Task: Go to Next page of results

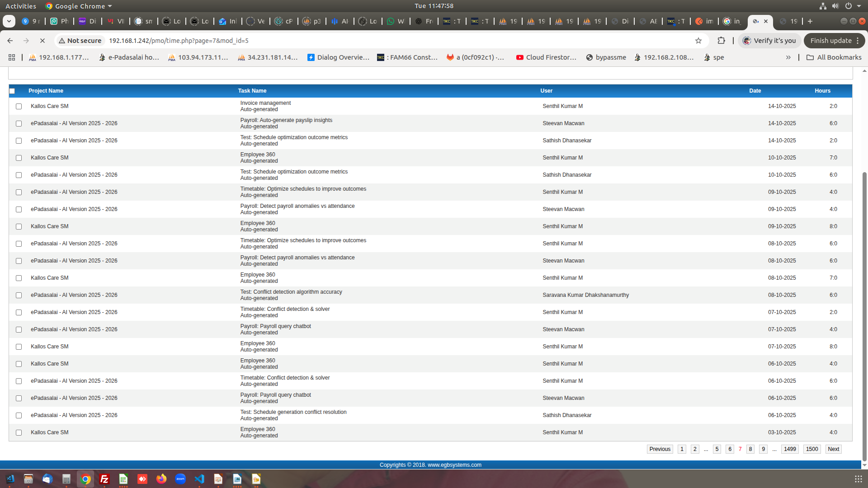Action: tap(833, 449)
